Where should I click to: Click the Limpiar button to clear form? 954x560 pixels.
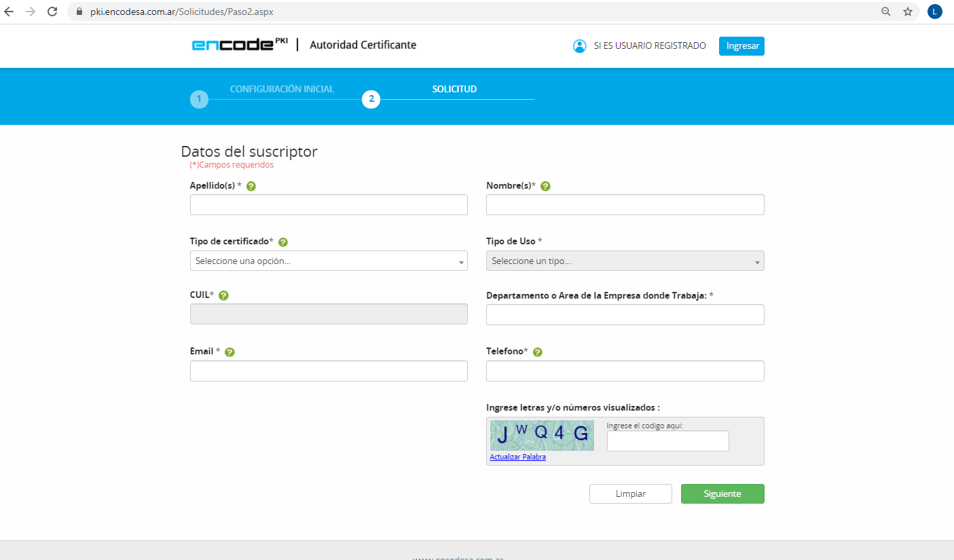click(630, 494)
